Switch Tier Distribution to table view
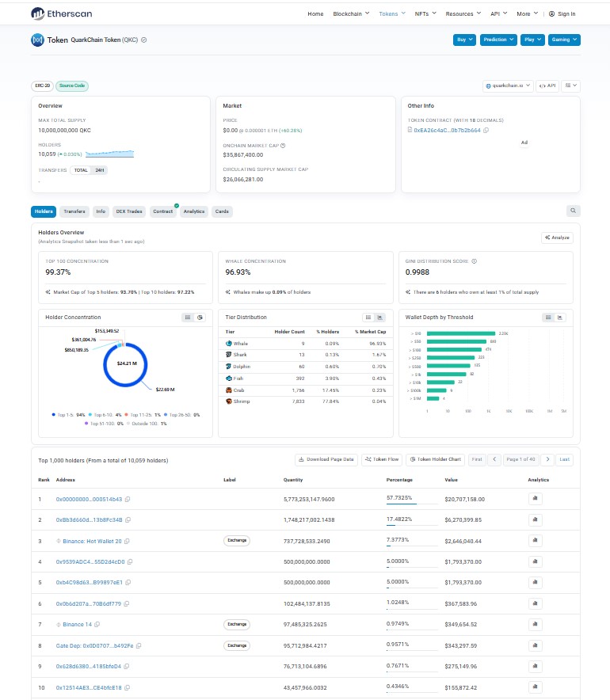 (368, 318)
